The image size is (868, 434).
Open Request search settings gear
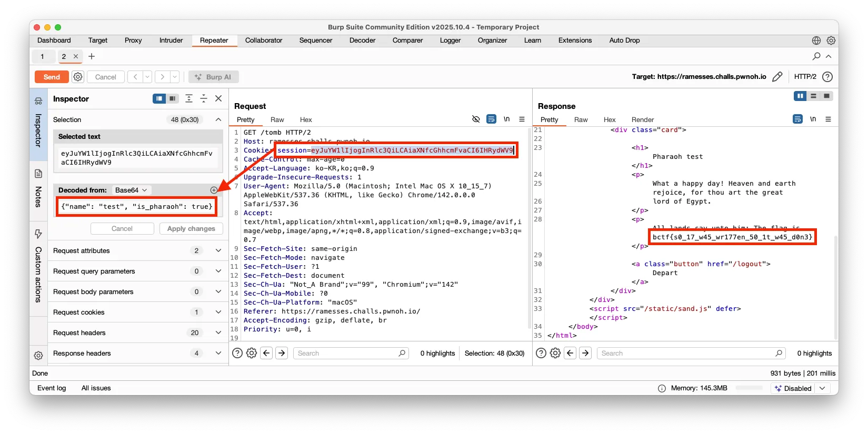252,353
